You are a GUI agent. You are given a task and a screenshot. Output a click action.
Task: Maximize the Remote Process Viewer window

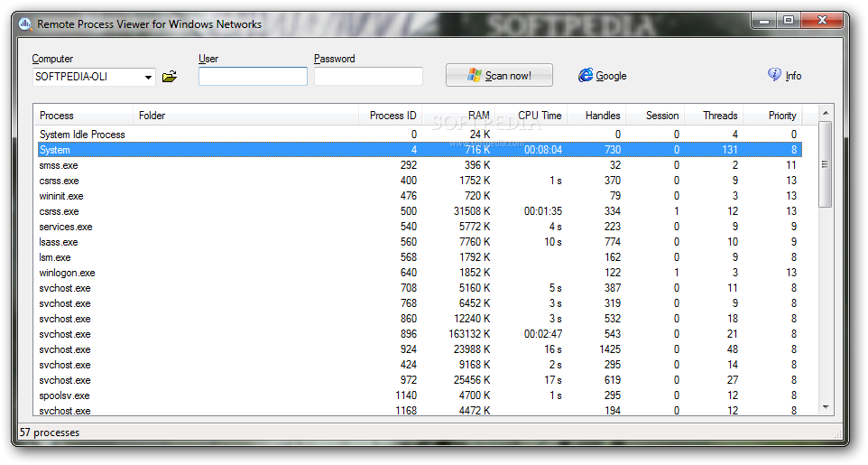point(789,21)
